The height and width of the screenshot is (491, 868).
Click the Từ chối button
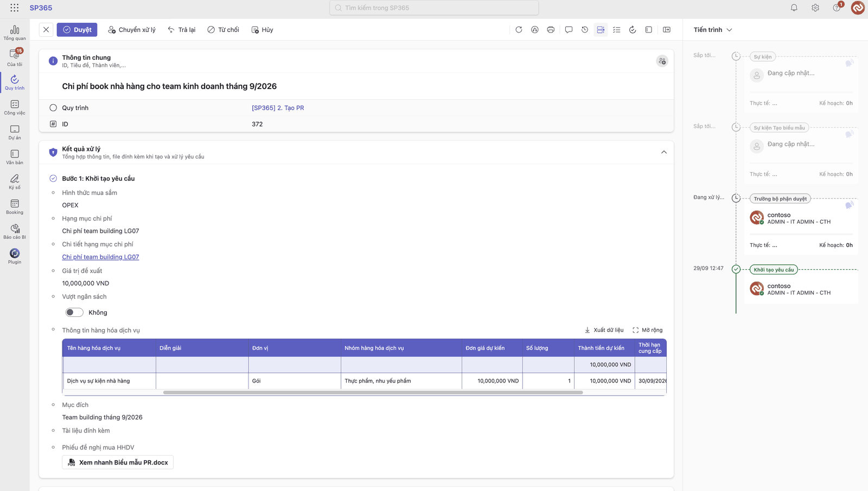(x=223, y=30)
